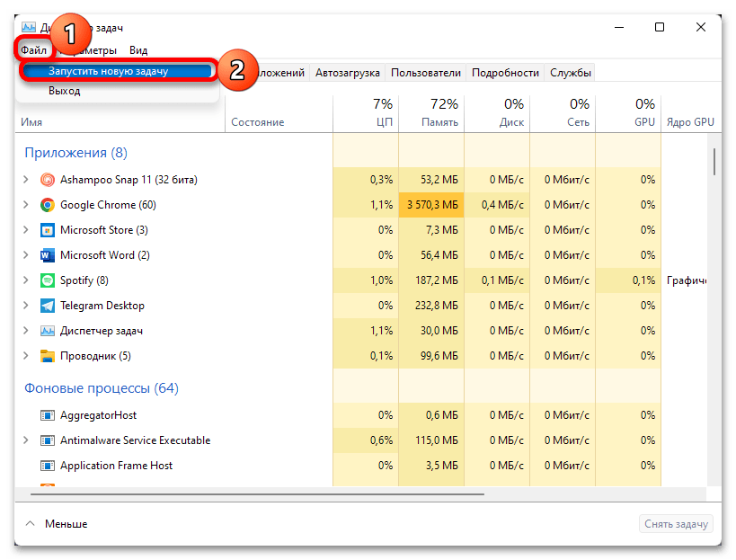Click the Google Chrome icon in process list
The image size is (736, 560).
coord(47,205)
